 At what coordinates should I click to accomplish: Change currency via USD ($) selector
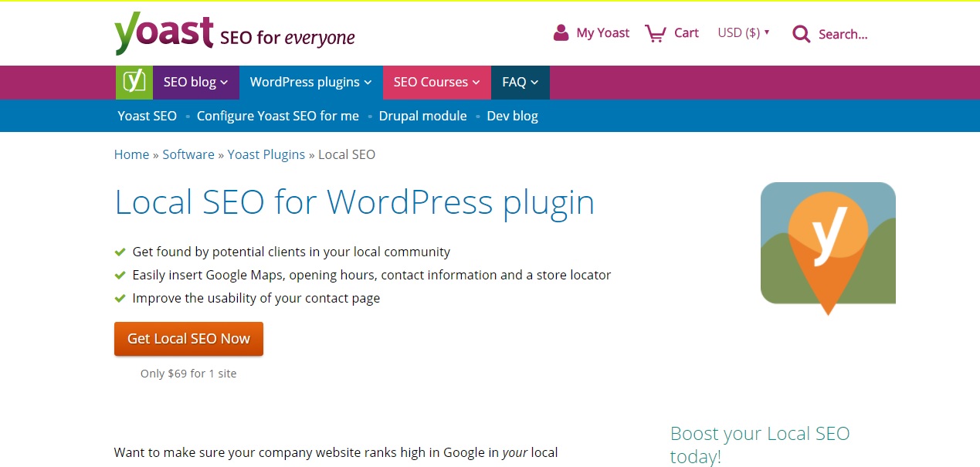pyautogui.click(x=743, y=32)
